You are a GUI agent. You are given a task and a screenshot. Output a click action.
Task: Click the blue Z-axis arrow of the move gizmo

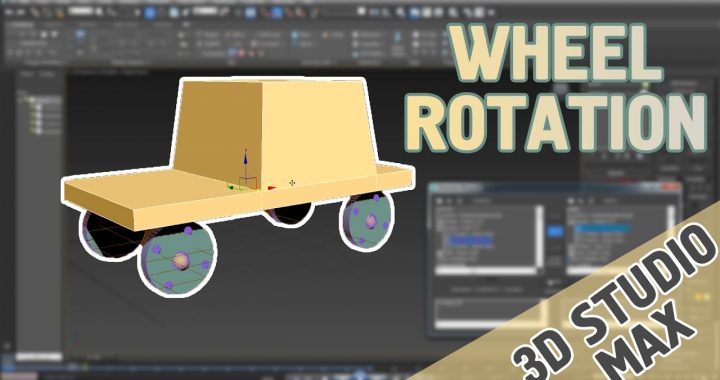coord(245,159)
